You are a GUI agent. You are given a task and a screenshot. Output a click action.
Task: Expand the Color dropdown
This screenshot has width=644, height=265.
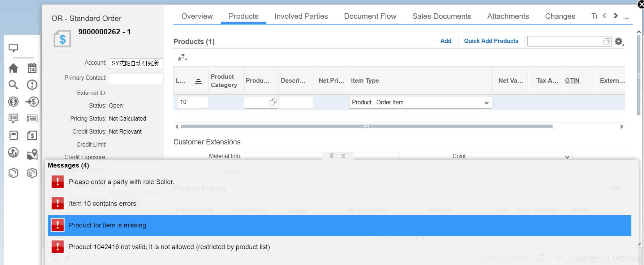coord(567,157)
